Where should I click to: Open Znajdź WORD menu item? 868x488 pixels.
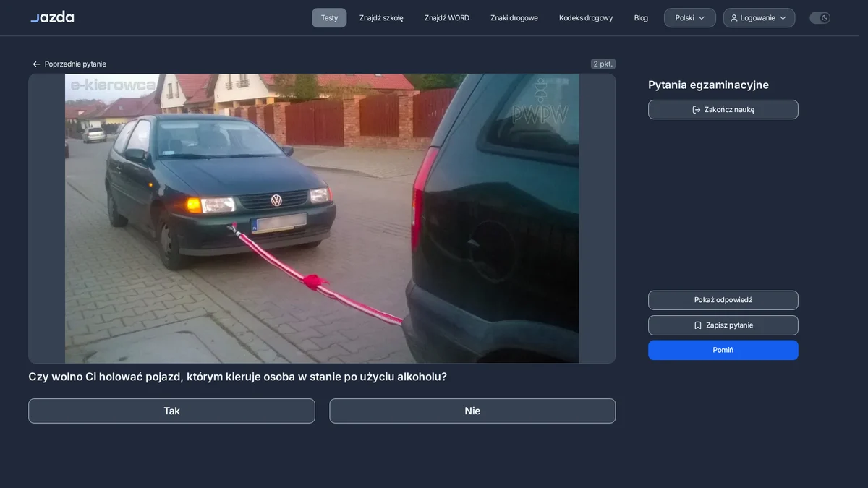447,18
